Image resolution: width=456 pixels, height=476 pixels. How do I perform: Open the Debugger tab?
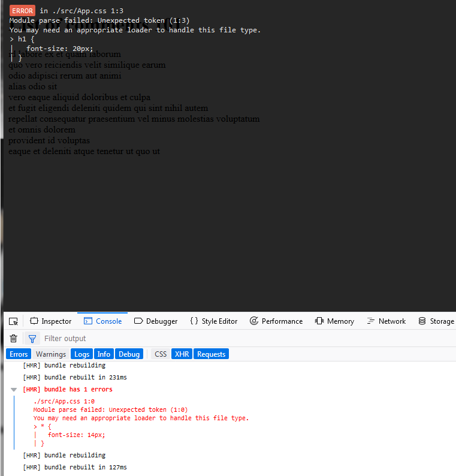click(x=156, y=321)
